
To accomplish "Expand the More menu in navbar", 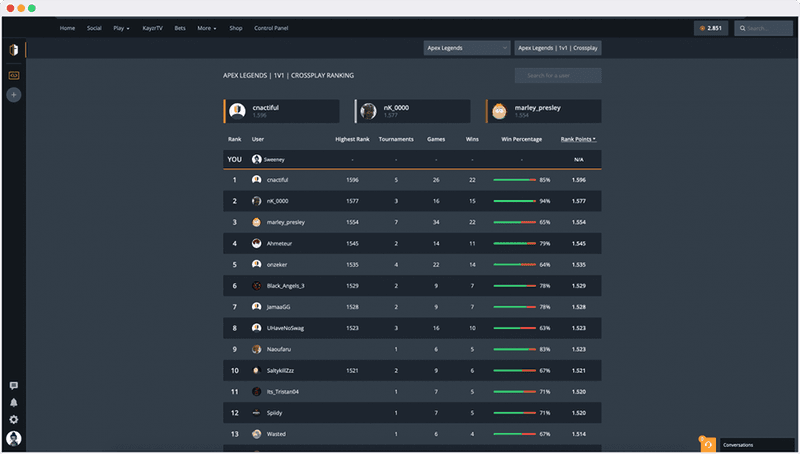I will coord(207,28).
